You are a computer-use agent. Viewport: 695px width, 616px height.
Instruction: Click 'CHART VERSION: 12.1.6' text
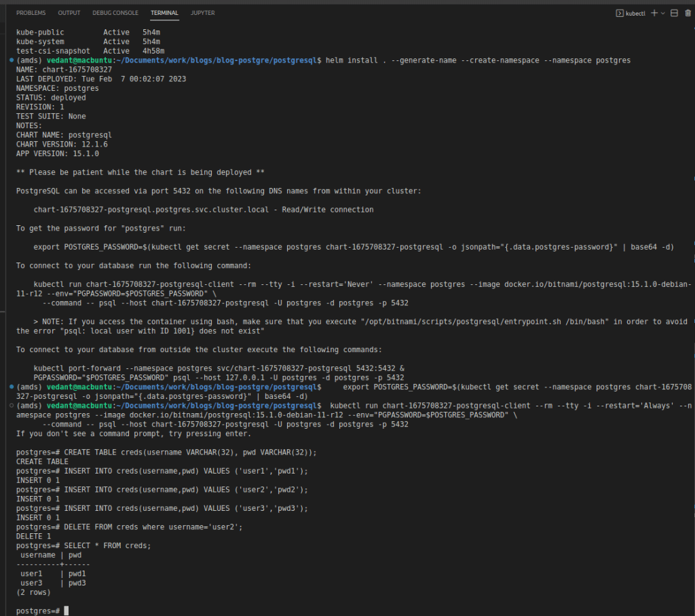62,144
